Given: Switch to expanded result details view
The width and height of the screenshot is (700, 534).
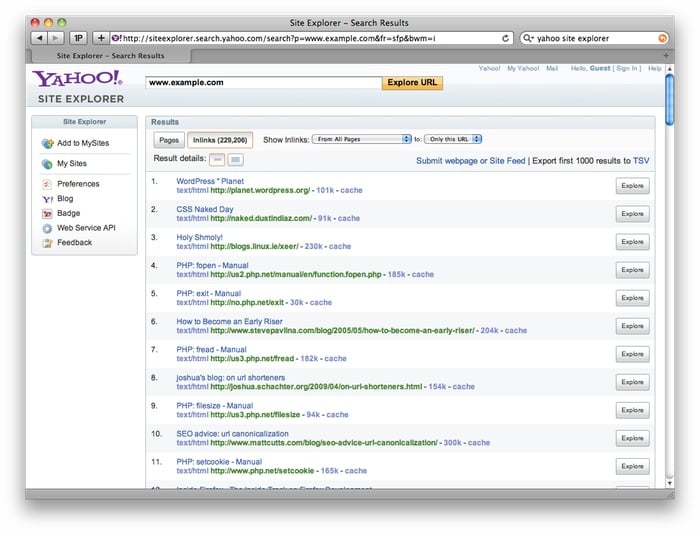Looking at the screenshot, I should pyautogui.click(x=236, y=159).
